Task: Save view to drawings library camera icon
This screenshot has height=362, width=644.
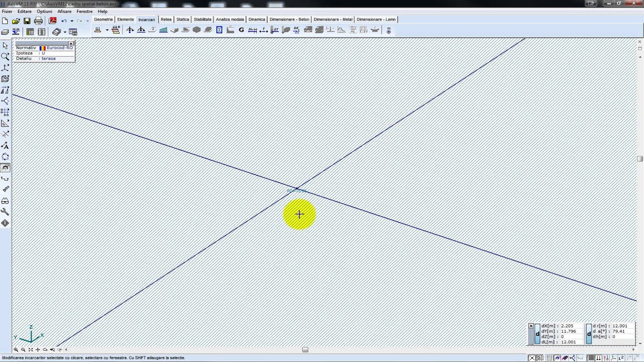Action: [73, 32]
